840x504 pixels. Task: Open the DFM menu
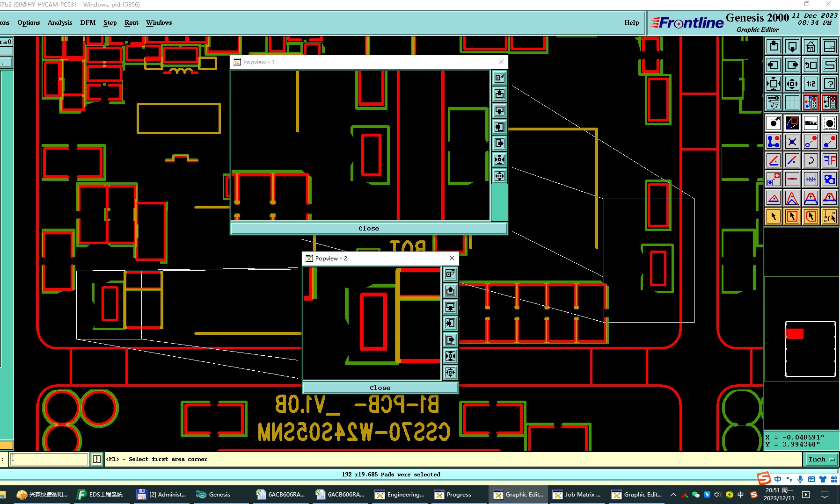(88, 22)
